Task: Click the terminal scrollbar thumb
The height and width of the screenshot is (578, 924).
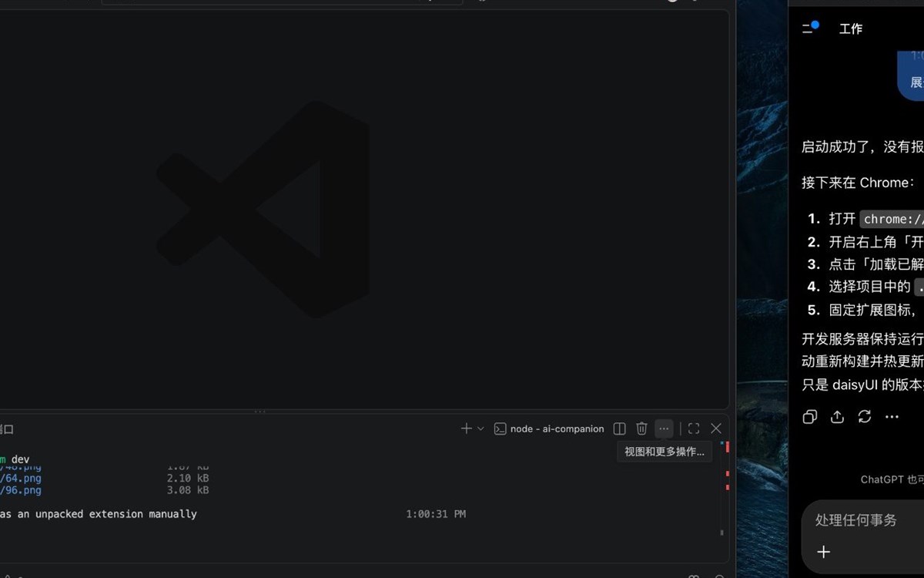Action: 721,532
